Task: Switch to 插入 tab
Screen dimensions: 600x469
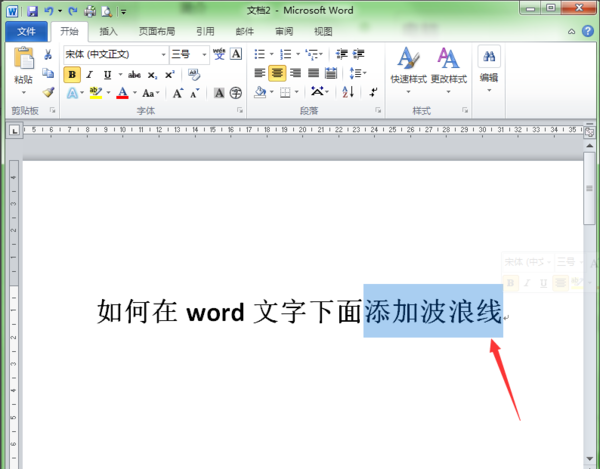Action: (109, 31)
